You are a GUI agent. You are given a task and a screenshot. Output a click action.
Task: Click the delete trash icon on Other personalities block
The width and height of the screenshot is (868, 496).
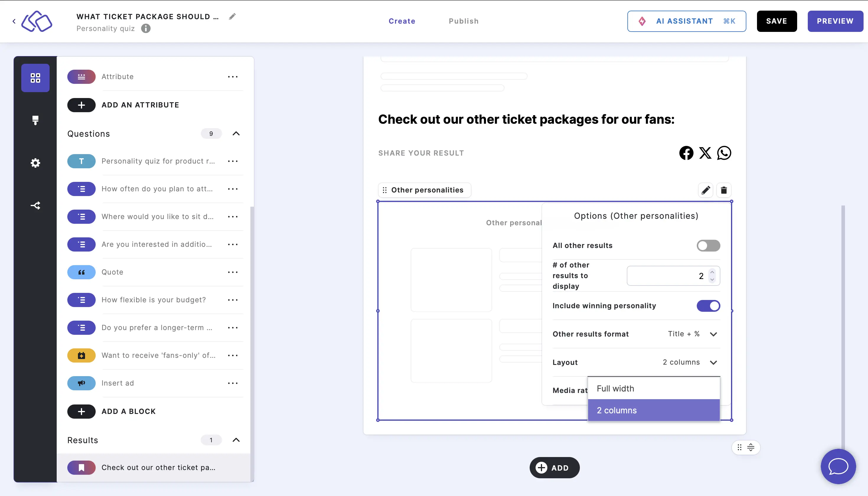[x=724, y=190]
